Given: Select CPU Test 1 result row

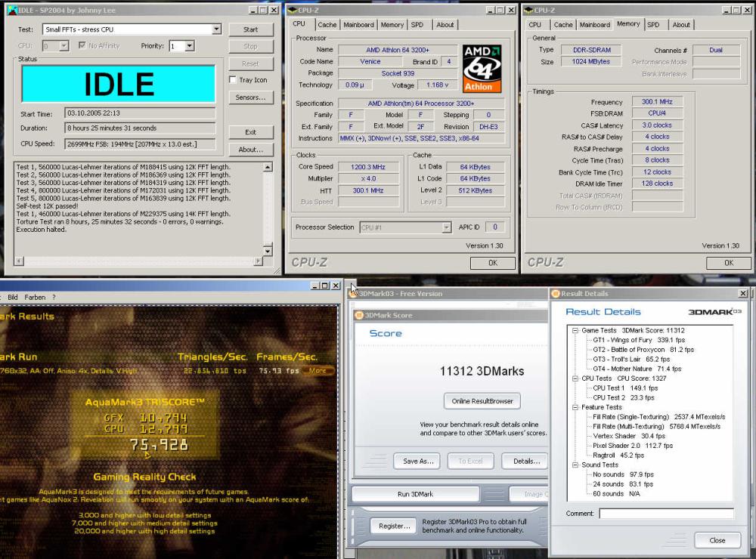Looking at the screenshot, I should click(x=625, y=388).
